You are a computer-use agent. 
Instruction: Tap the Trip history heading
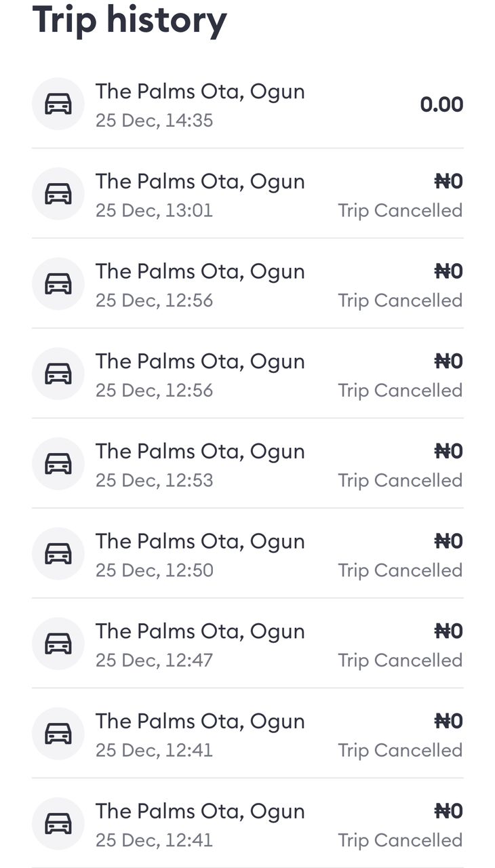click(130, 18)
